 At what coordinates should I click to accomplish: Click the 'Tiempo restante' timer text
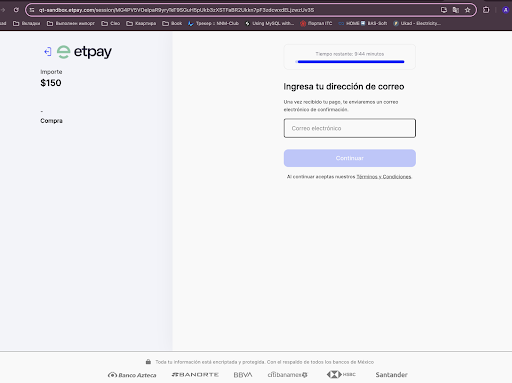point(350,54)
